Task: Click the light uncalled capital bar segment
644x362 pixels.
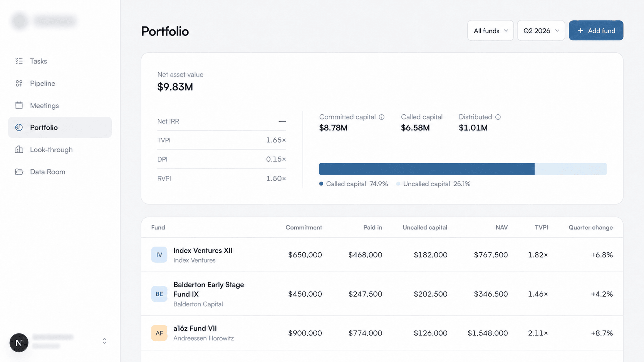Action: click(570, 169)
